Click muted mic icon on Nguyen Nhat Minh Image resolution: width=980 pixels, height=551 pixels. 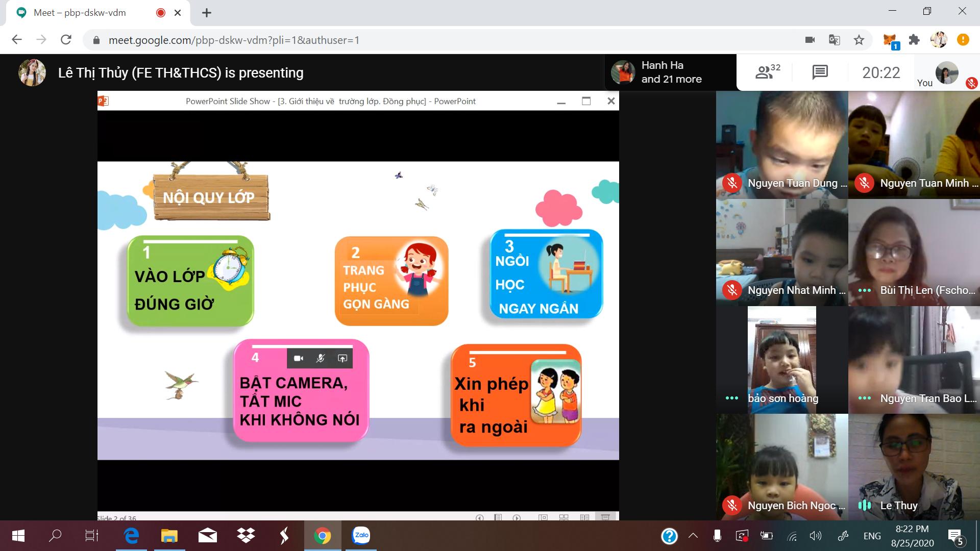coord(732,290)
